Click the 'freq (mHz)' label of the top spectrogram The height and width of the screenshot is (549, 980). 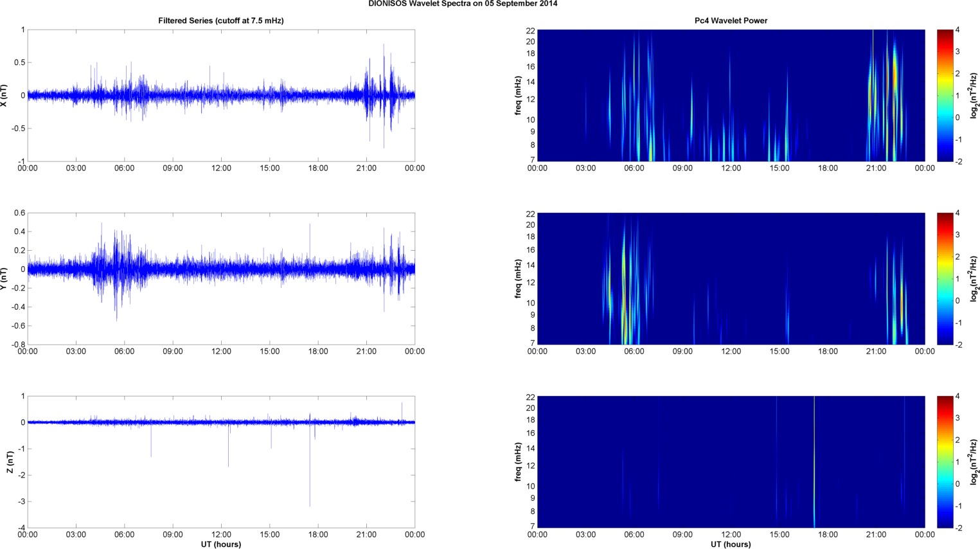tap(518, 95)
